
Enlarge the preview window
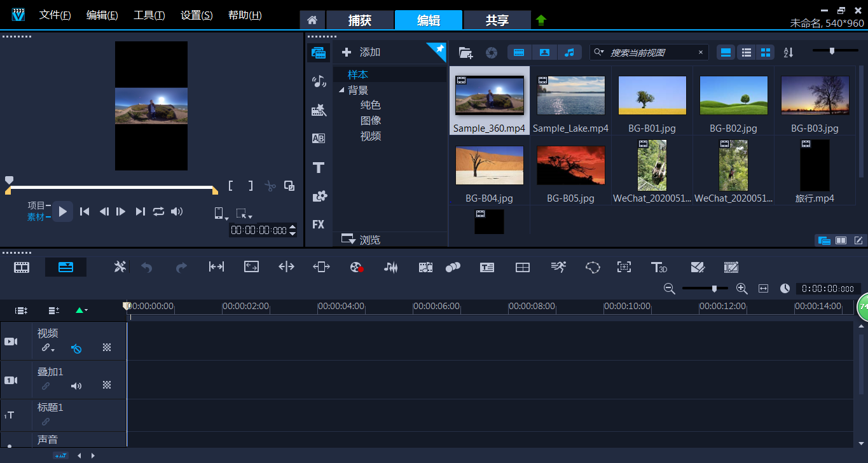click(289, 186)
